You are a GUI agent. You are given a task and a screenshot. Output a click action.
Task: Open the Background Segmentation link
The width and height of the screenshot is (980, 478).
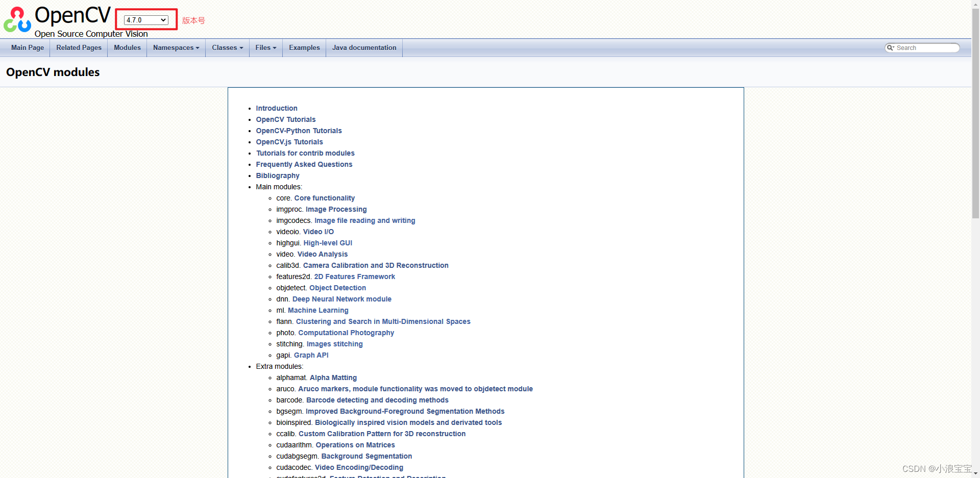coord(366,456)
